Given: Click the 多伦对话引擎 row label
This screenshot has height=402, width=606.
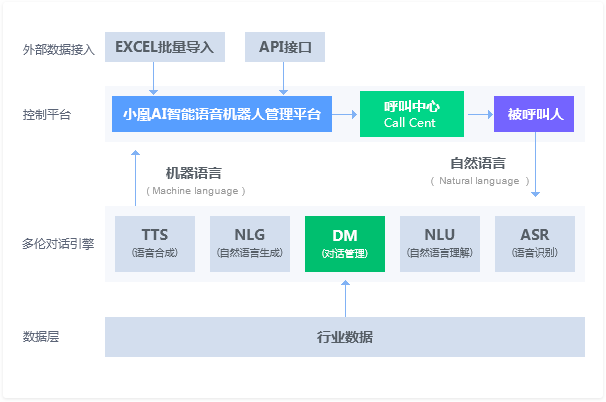Looking at the screenshot, I should click(x=58, y=244).
